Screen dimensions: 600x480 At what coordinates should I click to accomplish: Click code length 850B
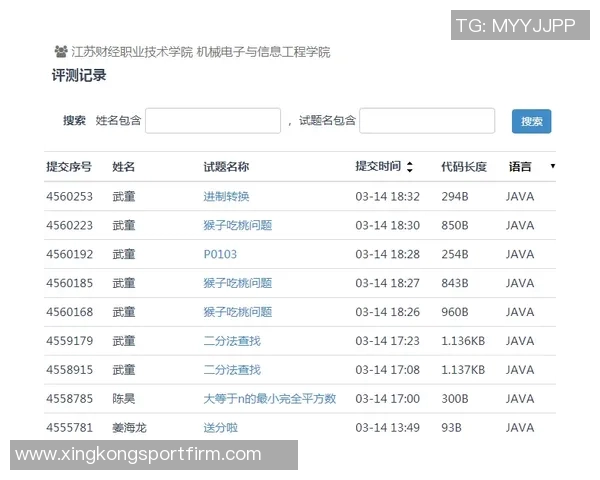(x=455, y=225)
